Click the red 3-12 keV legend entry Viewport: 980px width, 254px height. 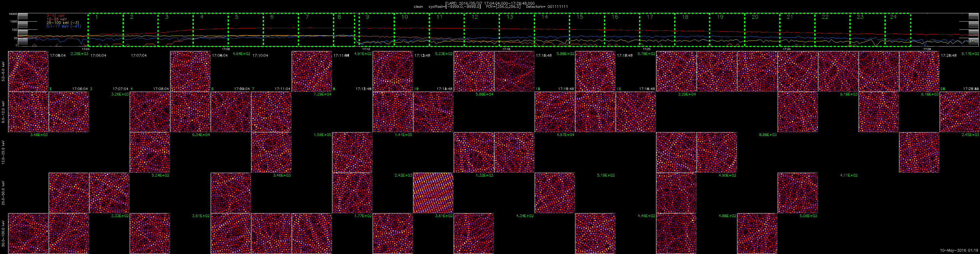pos(56,15)
